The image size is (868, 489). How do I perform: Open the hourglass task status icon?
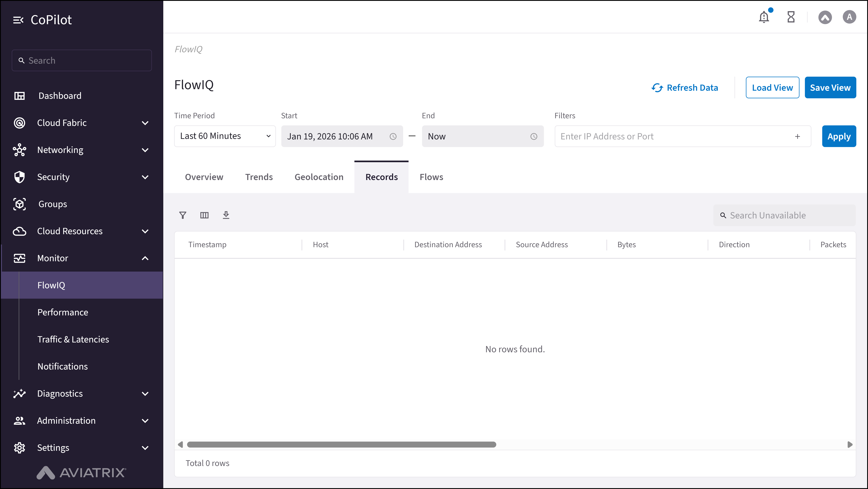791,17
